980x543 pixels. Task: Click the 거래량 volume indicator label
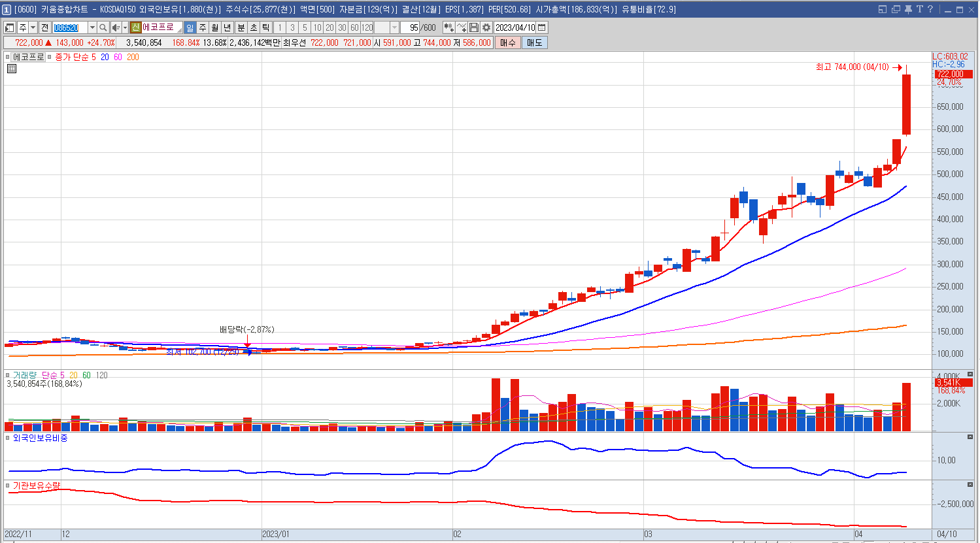25,375
